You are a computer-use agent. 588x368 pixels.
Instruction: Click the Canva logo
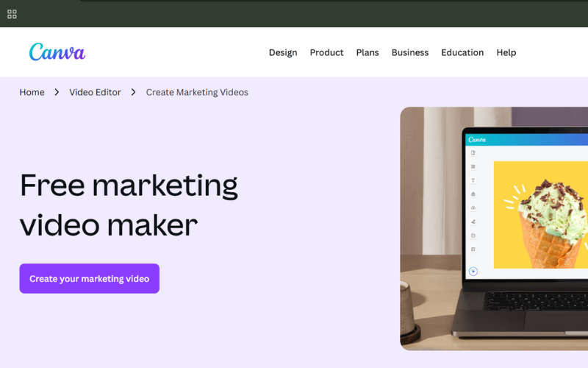pyautogui.click(x=57, y=52)
